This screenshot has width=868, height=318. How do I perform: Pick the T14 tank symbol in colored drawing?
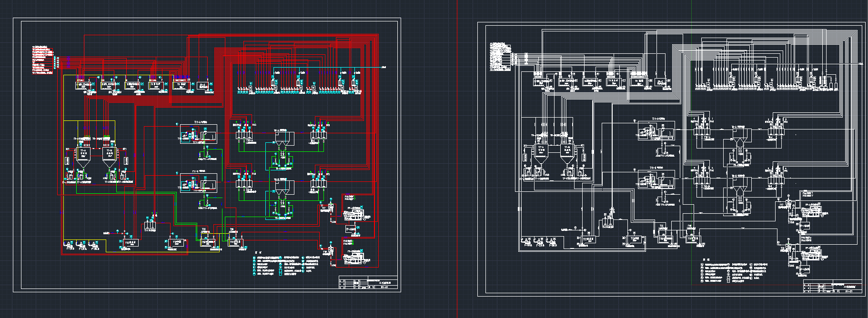pos(151,226)
